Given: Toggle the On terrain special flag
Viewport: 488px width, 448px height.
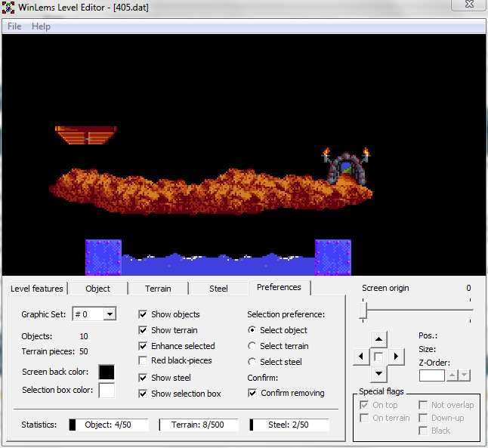Looking at the screenshot, I should click(364, 418).
